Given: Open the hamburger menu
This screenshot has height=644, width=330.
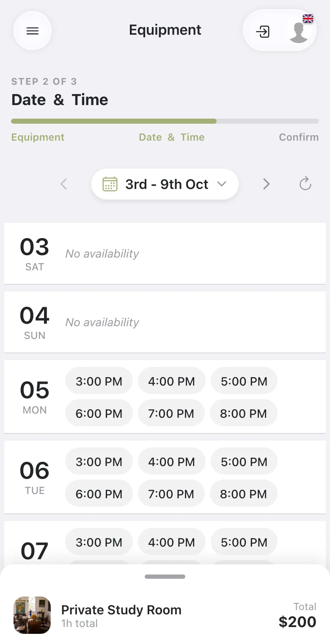Looking at the screenshot, I should [33, 31].
